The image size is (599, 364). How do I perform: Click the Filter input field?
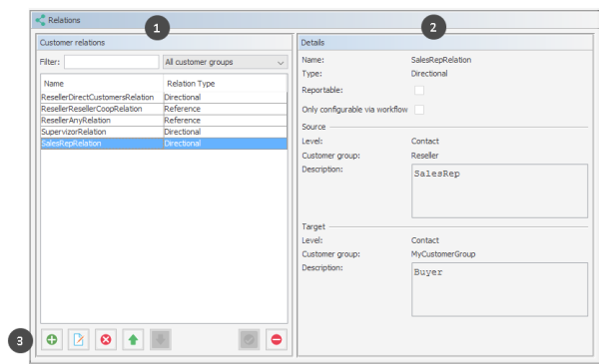[111, 62]
